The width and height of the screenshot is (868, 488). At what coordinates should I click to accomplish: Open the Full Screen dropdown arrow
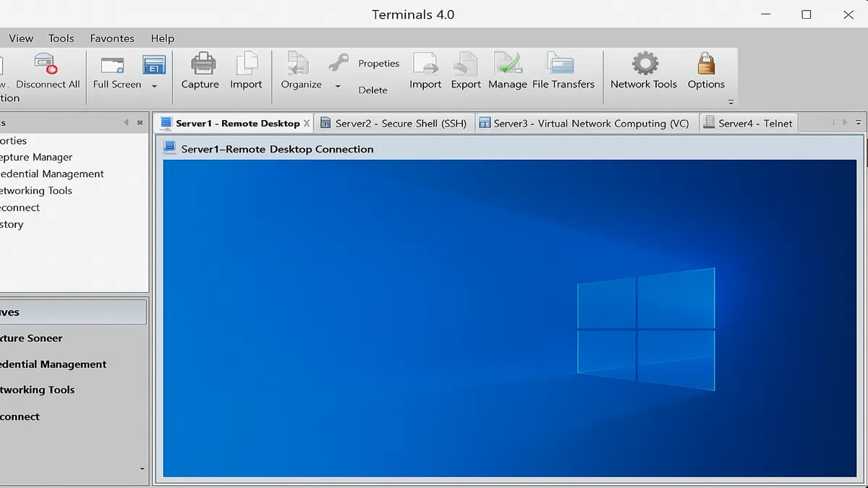(154, 85)
